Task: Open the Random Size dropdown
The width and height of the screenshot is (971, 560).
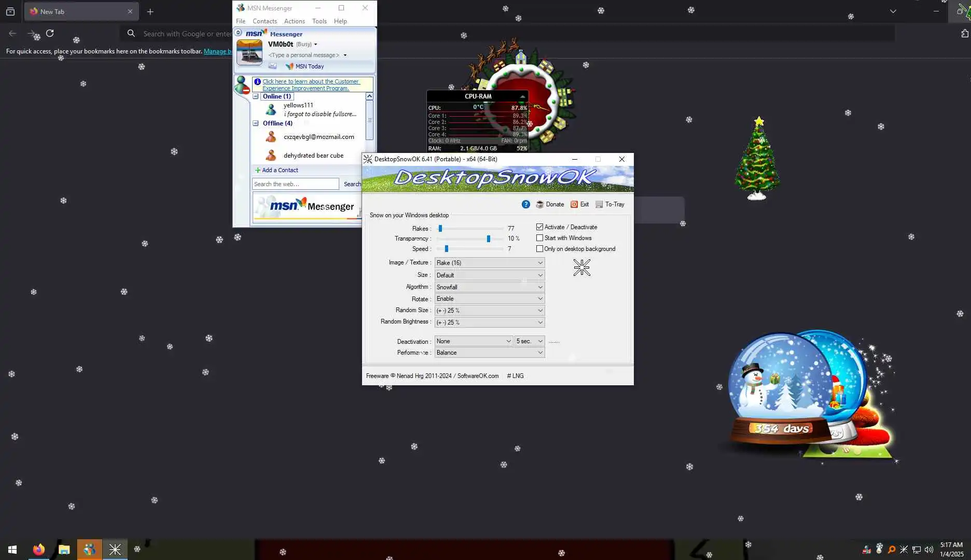Action: pyautogui.click(x=490, y=311)
